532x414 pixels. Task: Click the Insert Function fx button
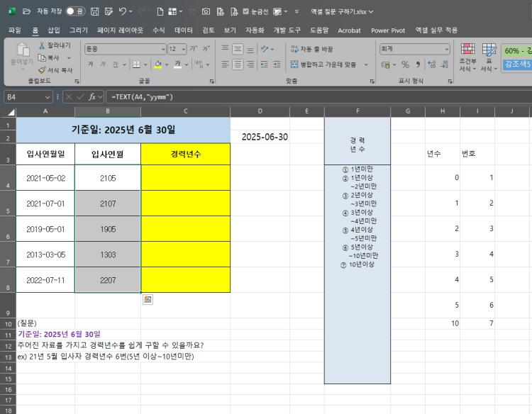point(92,97)
